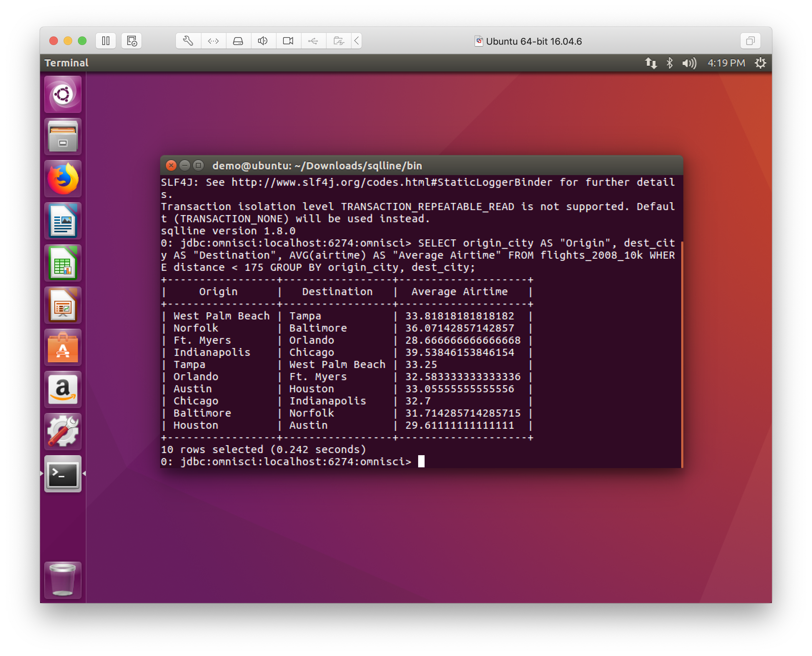Pause the virtual machine

(106, 41)
